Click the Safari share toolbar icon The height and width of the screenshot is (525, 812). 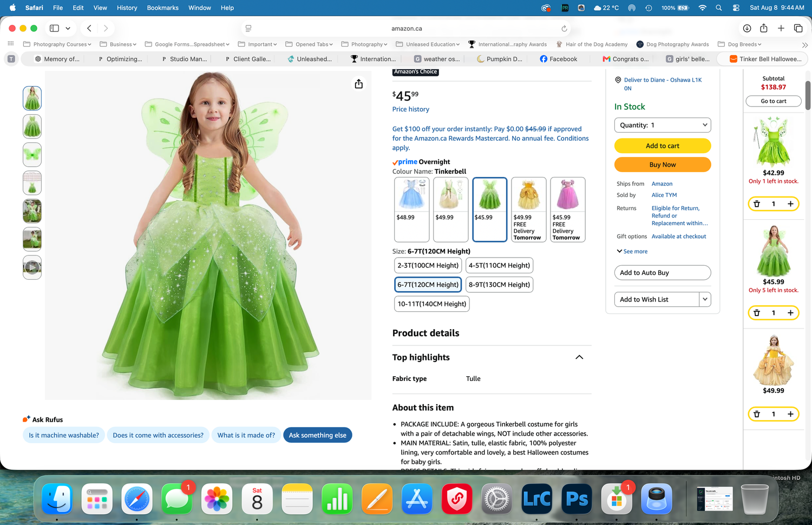[764, 28]
